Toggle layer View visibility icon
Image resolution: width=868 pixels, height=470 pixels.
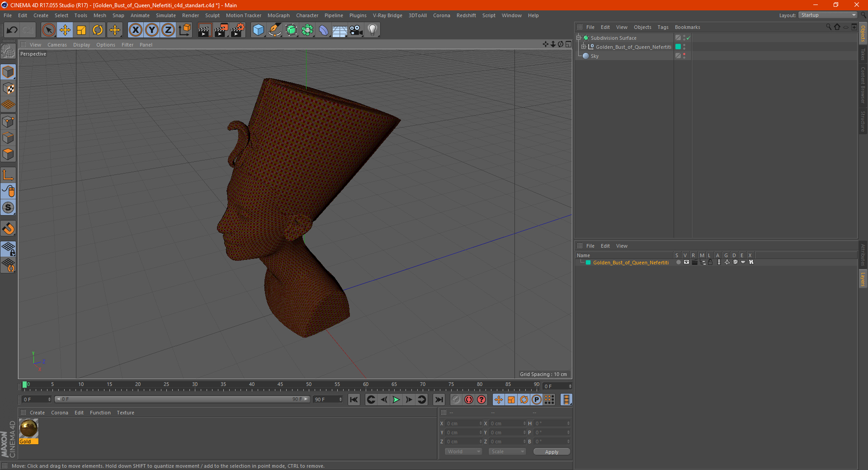pos(686,262)
